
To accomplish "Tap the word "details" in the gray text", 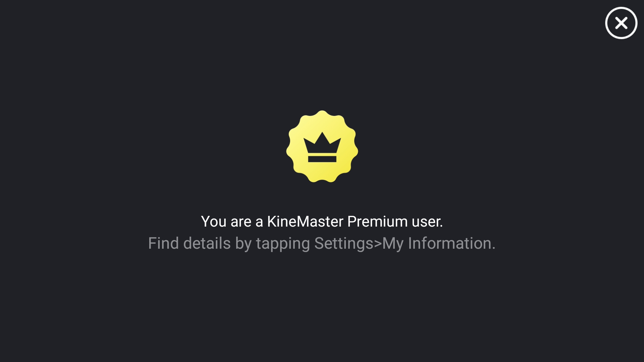I will click(207, 243).
